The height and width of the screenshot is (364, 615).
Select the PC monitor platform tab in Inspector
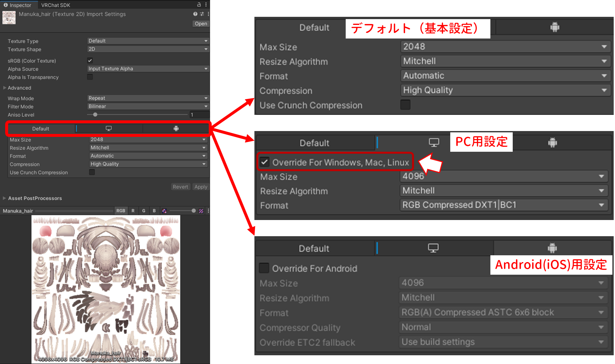[109, 128]
